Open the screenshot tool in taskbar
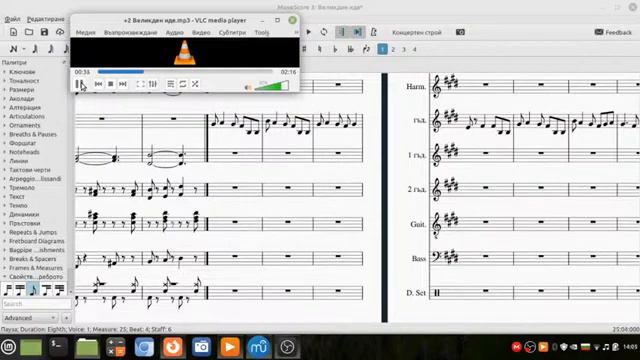Viewport: 640px width, 360px height. click(x=201, y=347)
